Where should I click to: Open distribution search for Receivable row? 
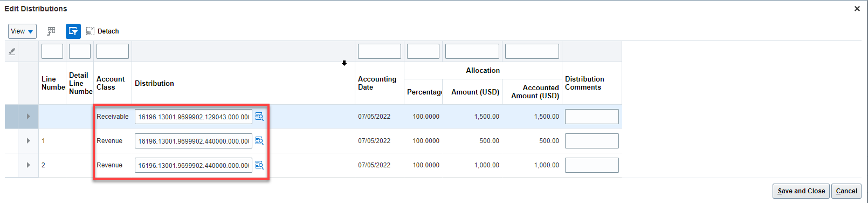click(x=259, y=117)
